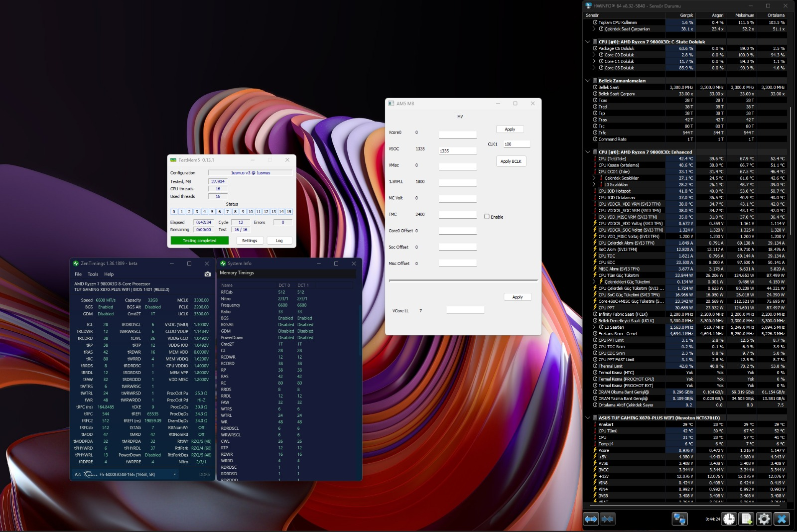Click the tREFI value 65535 in ZenTimings
Image resolution: width=797 pixels, height=532 pixels.
click(x=152, y=414)
